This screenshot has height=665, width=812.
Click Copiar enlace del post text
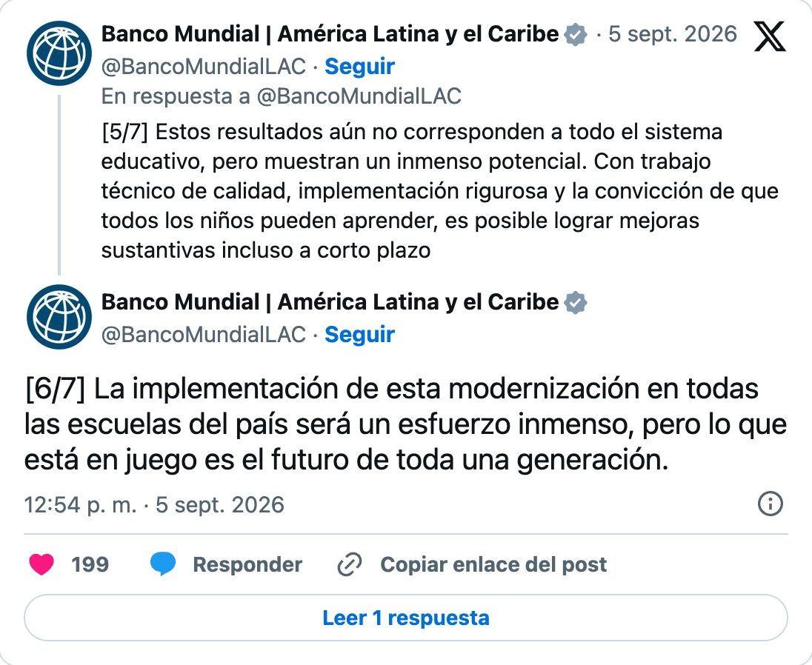(493, 564)
